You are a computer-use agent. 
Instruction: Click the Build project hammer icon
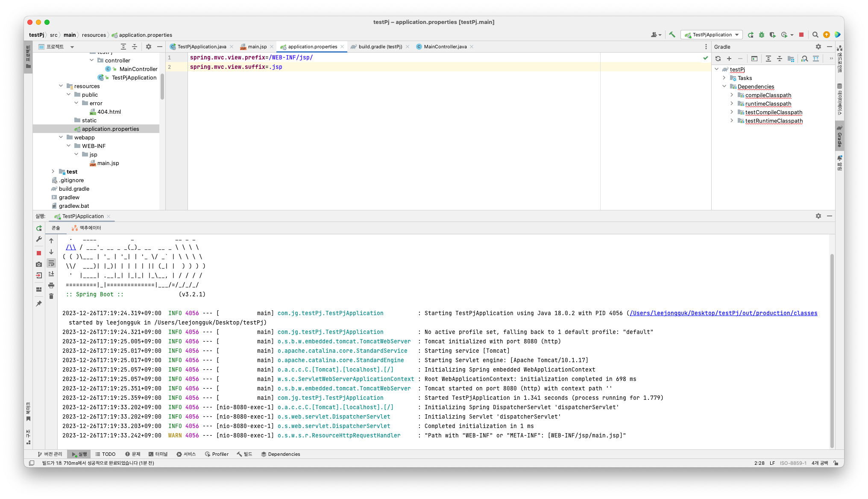672,35
